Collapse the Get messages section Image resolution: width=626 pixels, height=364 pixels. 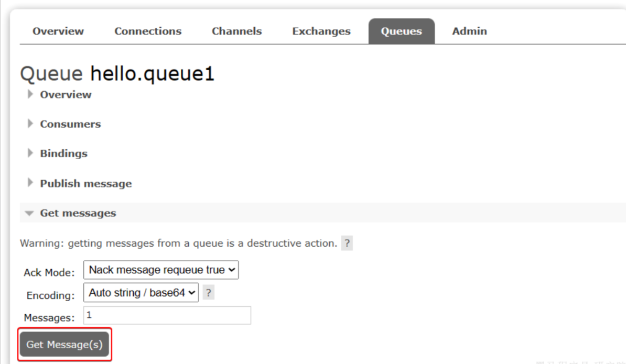(78, 213)
